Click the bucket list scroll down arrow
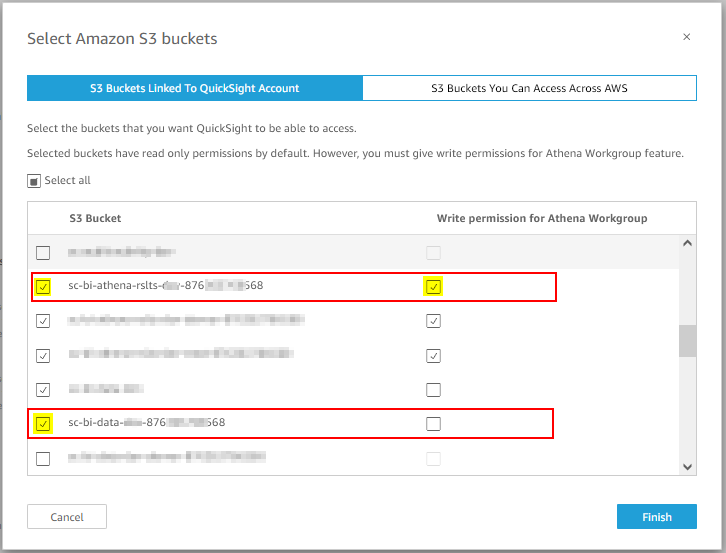Screen dimensions: 726x553 point(688,467)
